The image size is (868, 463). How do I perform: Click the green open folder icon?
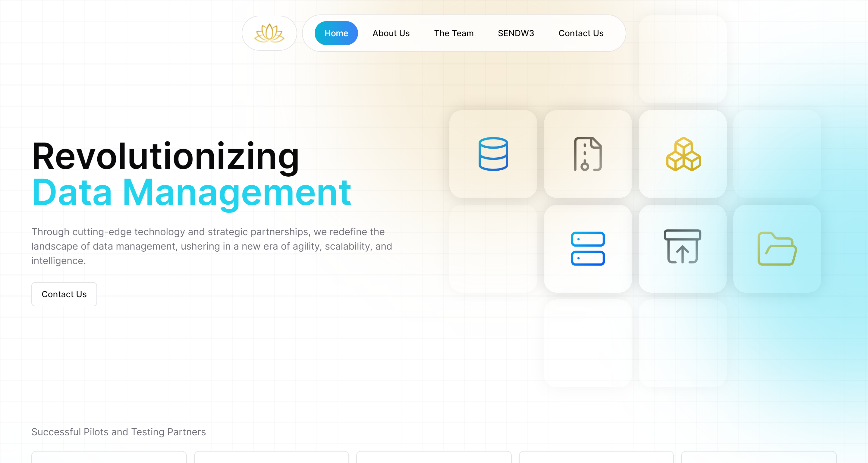pos(777,249)
